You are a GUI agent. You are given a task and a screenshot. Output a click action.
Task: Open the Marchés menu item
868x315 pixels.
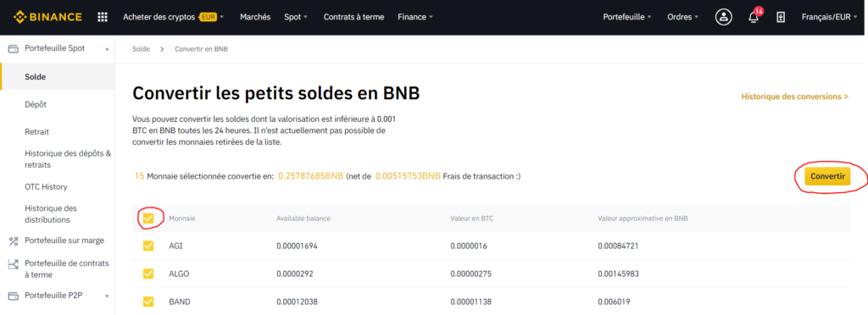pos(255,17)
